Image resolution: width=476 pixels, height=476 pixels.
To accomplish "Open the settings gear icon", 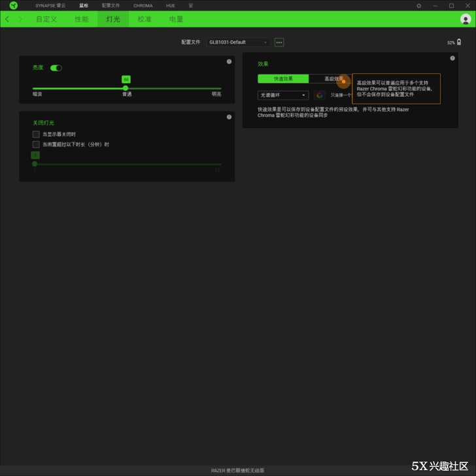I will pos(418,5).
